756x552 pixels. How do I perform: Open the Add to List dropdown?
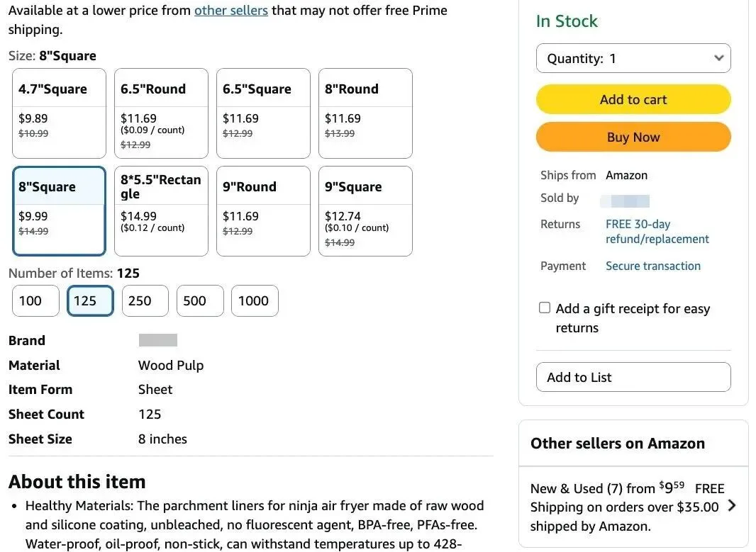point(633,377)
